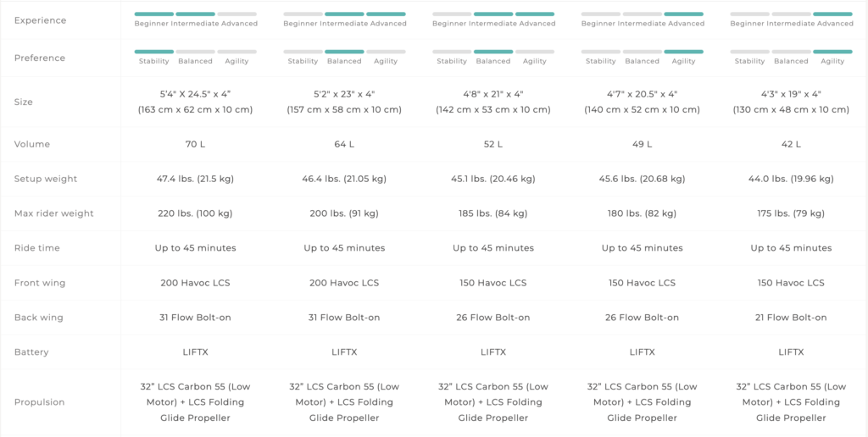
Task: Select the Preference row label
Action: click(x=40, y=58)
